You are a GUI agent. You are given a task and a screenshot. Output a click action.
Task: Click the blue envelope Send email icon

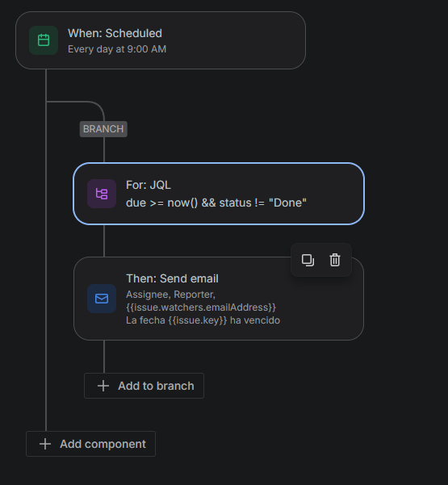tap(102, 299)
